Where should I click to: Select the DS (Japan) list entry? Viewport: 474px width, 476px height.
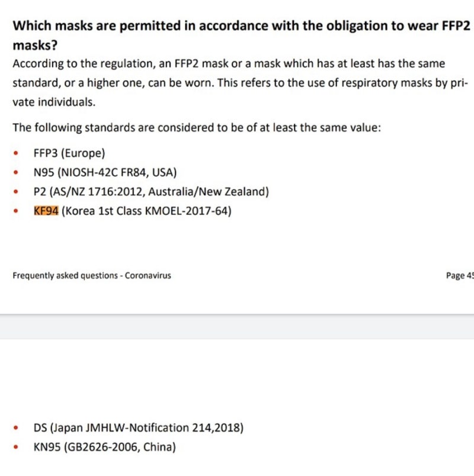139,427
